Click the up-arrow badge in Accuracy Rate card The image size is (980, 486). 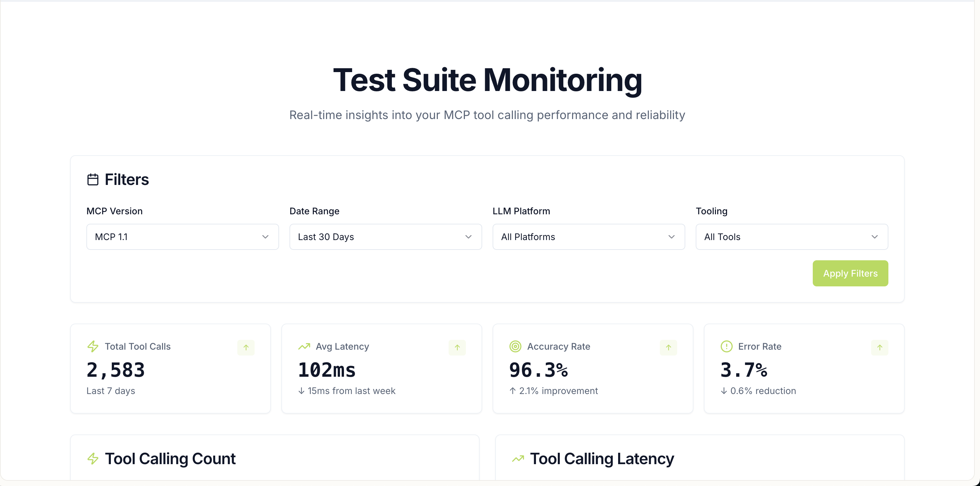pos(668,347)
